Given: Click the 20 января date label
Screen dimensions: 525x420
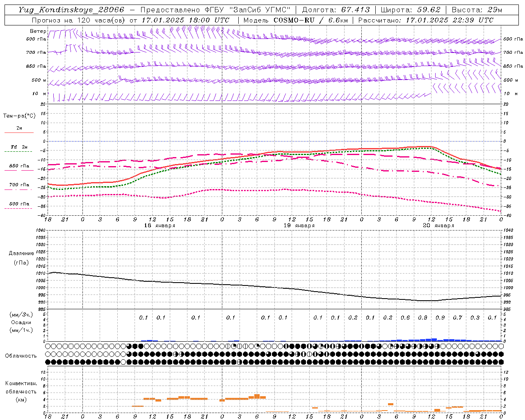Looking at the screenshot, I should click(x=438, y=225).
